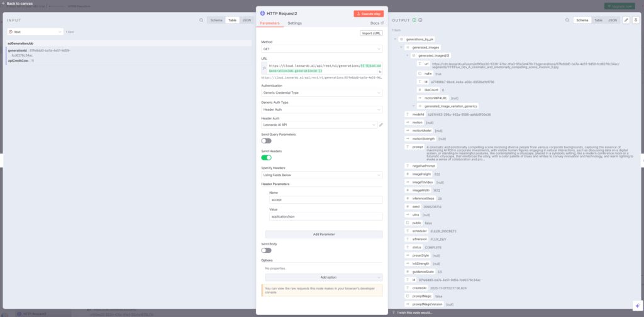Image resolution: width=644 pixels, height=317 pixels.
Task: Click the pencil edit output icon
Action: click(x=626, y=20)
